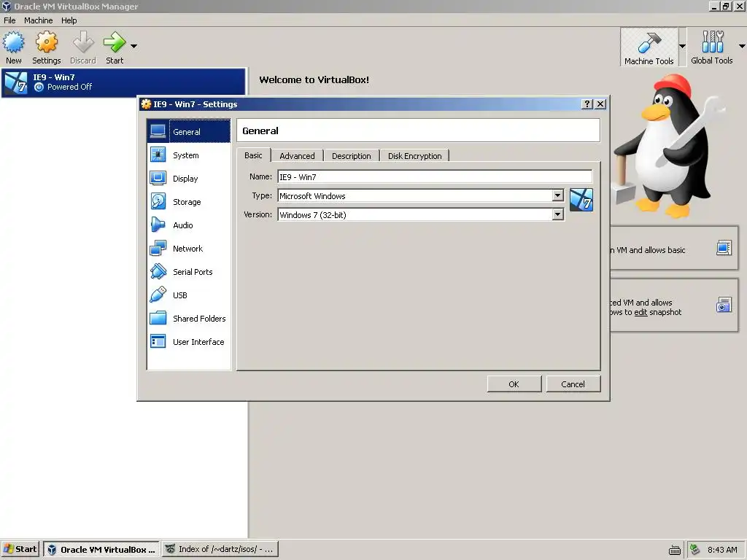Viewport: 747px width, 560px height.
Task: Open the Storage settings category
Action: point(189,202)
